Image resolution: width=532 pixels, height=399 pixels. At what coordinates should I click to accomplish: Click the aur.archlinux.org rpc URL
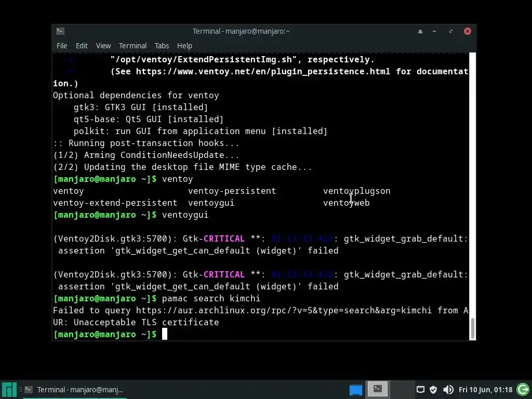click(x=284, y=311)
